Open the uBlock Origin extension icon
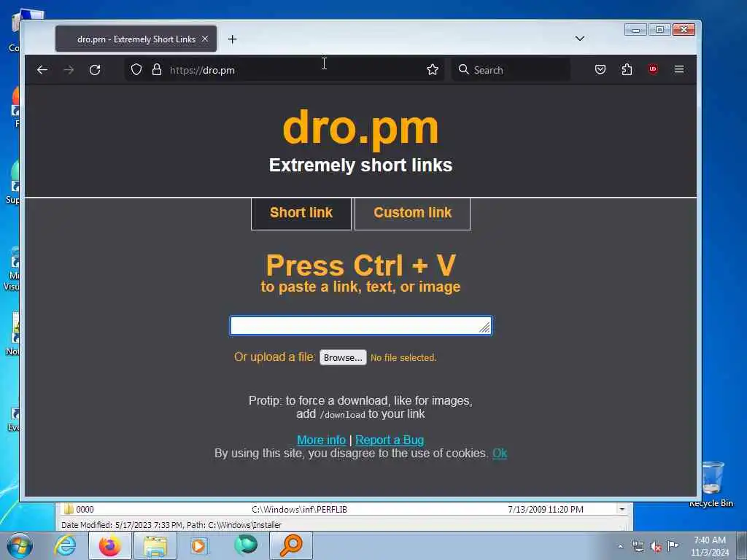The width and height of the screenshot is (747, 560). (653, 69)
